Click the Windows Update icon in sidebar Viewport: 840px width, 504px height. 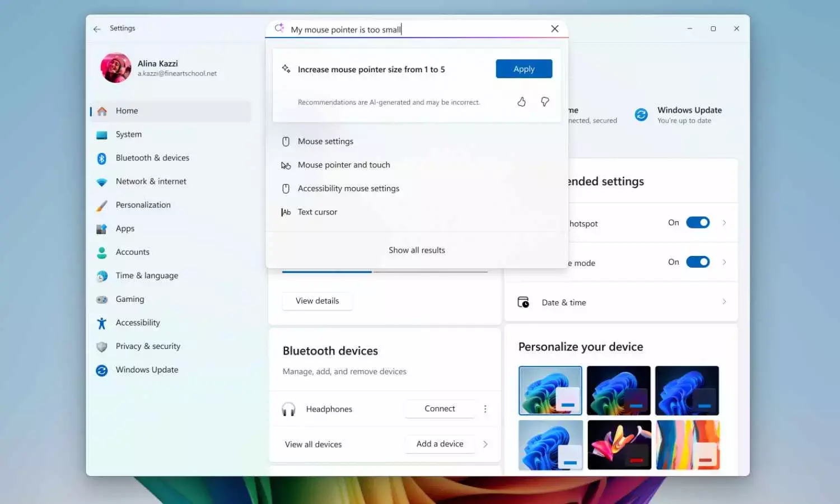point(101,370)
